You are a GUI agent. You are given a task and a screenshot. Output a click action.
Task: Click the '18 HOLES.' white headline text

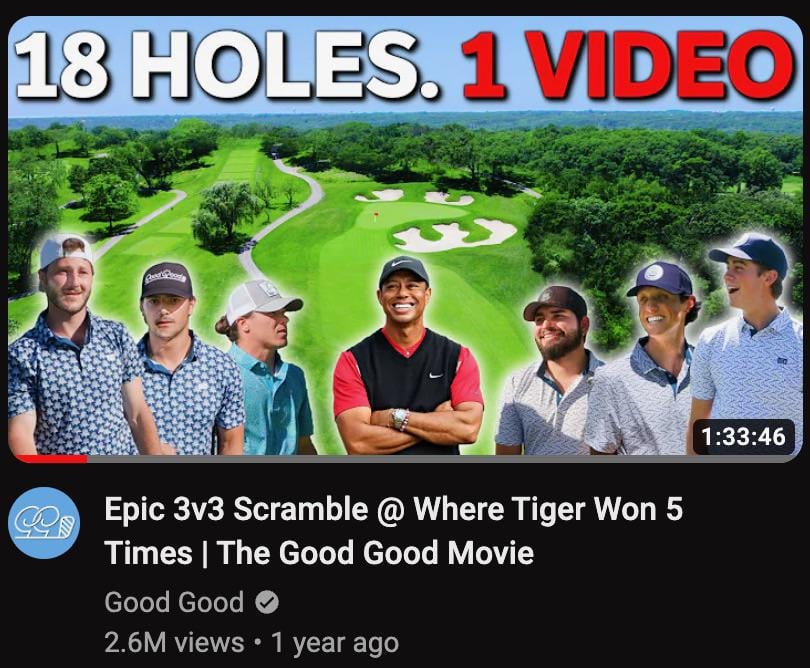pos(229,66)
